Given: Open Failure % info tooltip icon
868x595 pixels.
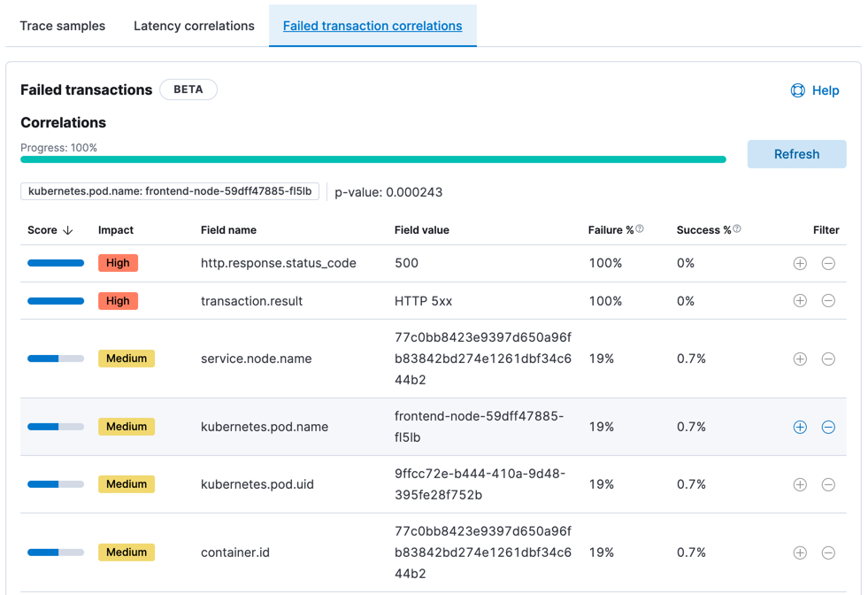Looking at the screenshot, I should pyautogui.click(x=640, y=228).
